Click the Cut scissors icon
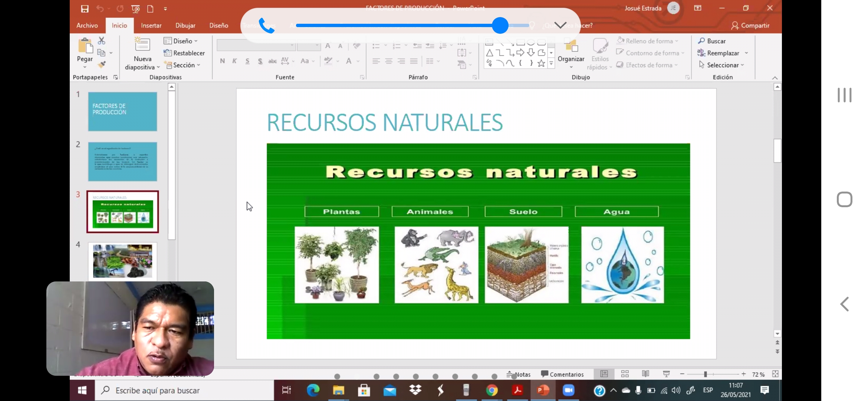This screenshot has height=401, width=868. click(101, 40)
